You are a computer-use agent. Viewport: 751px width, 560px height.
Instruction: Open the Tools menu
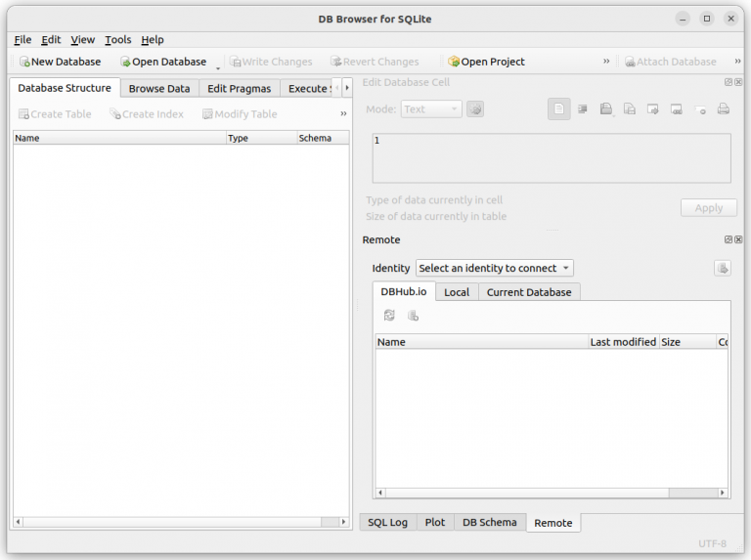(117, 40)
